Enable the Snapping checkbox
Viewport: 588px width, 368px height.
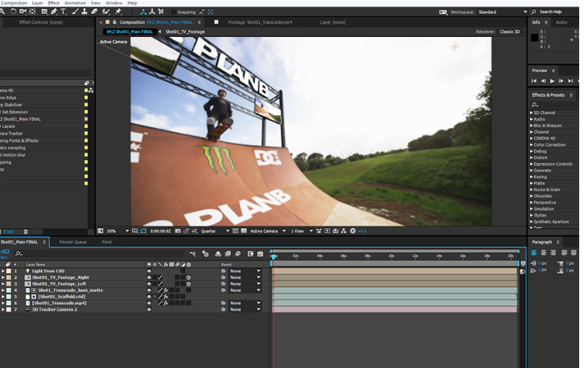pos(174,12)
